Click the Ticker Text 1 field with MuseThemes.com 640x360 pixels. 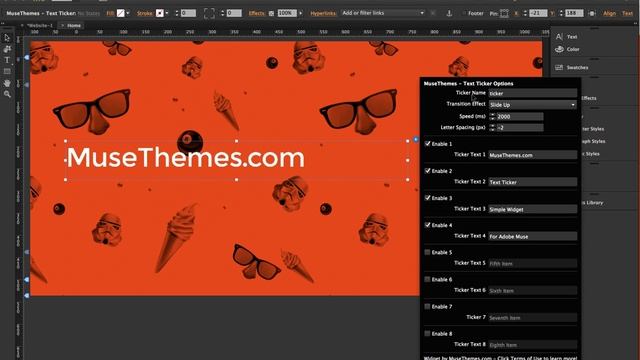(x=533, y=155)
